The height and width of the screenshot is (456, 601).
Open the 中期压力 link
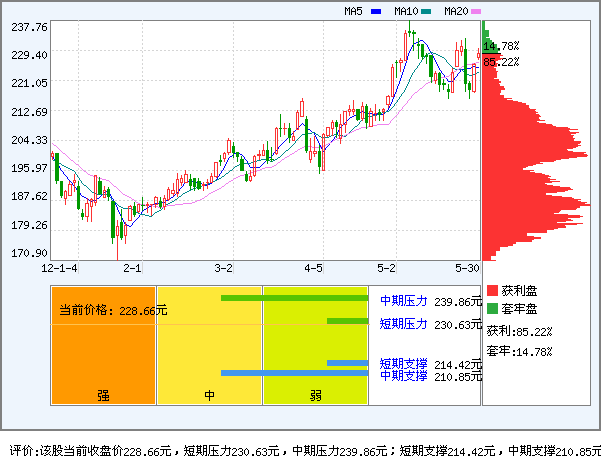click(x=403, y=300)
